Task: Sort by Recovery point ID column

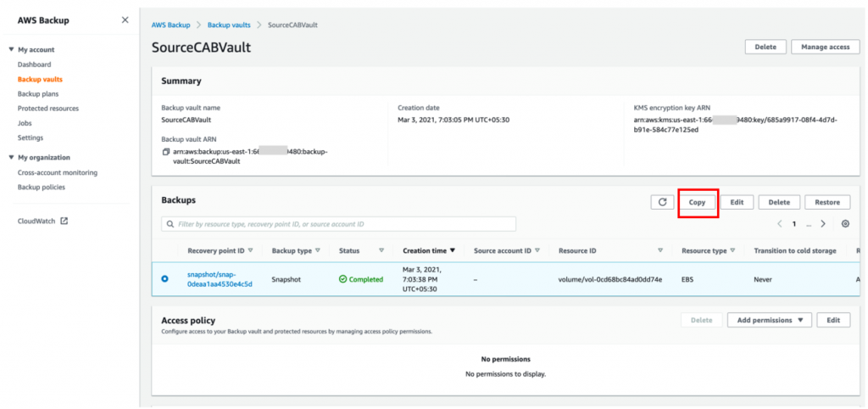Action: coord(220,250)
